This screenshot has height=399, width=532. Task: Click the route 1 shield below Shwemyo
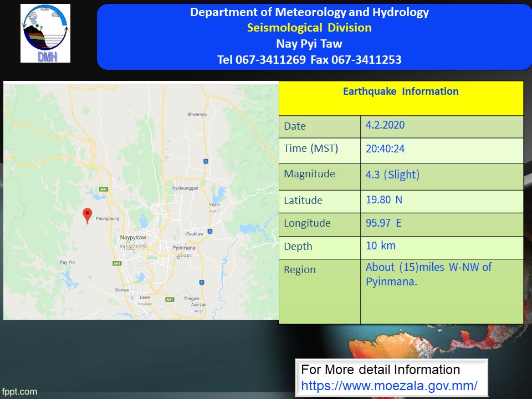205,161
